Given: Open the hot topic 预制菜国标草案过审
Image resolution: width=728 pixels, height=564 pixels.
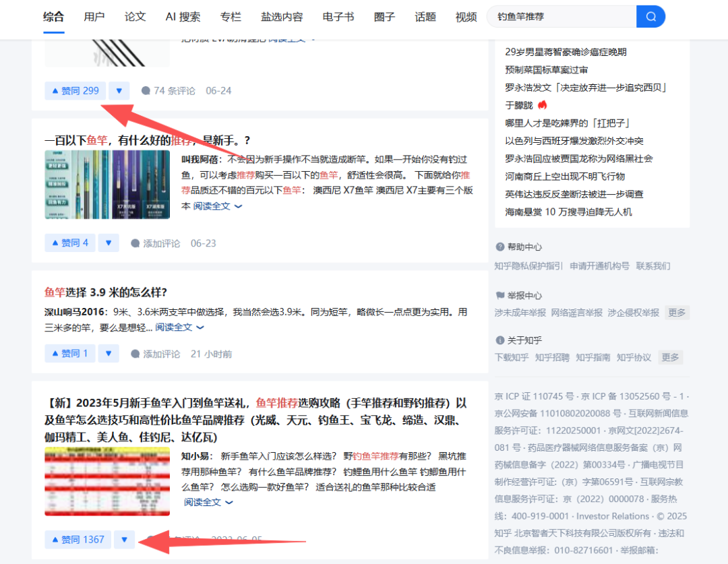Looking at the screenshot, I should [547, 69].
